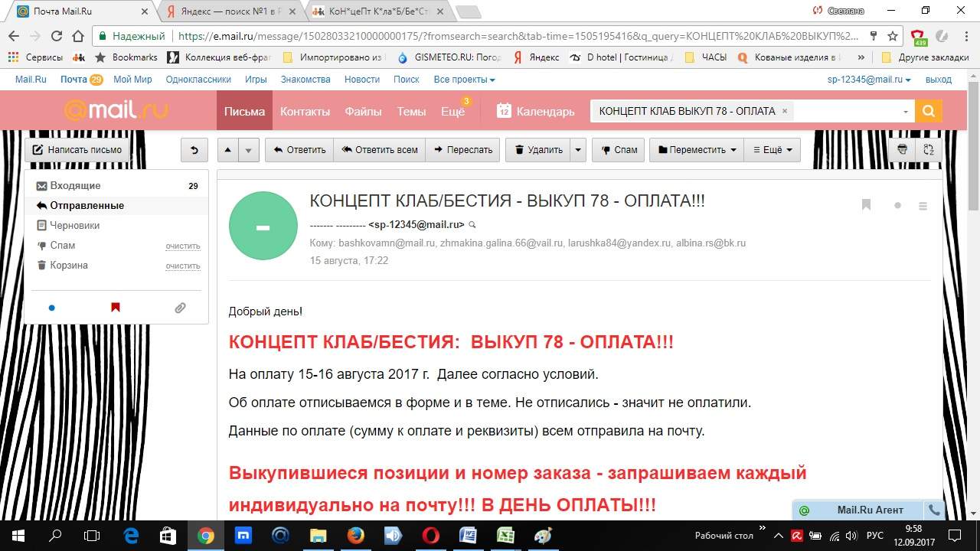Toggle unread dot in message header
Screen dimensions: 980x551
point(897,205)
